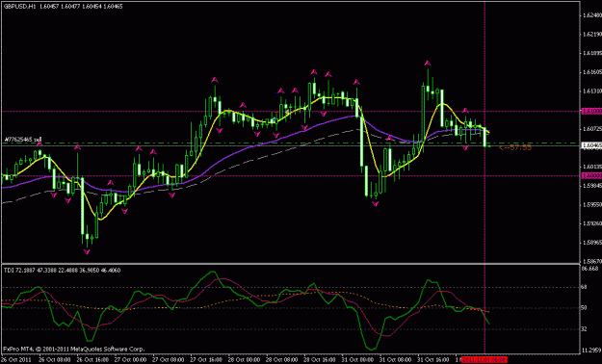Click the 27 Oct 00:00 time axis label
602x364 pixels.
coord(131,360)
